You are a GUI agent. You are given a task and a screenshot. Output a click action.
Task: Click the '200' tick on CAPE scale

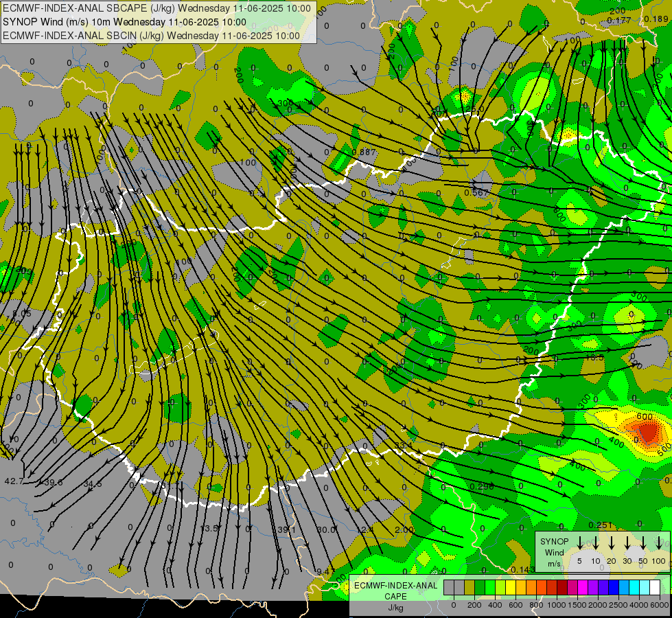point(474,605)
